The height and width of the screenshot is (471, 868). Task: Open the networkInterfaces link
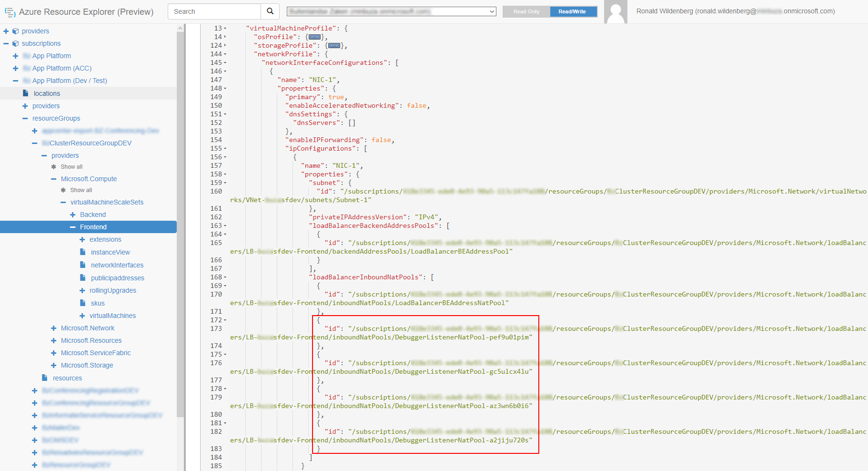117,265
